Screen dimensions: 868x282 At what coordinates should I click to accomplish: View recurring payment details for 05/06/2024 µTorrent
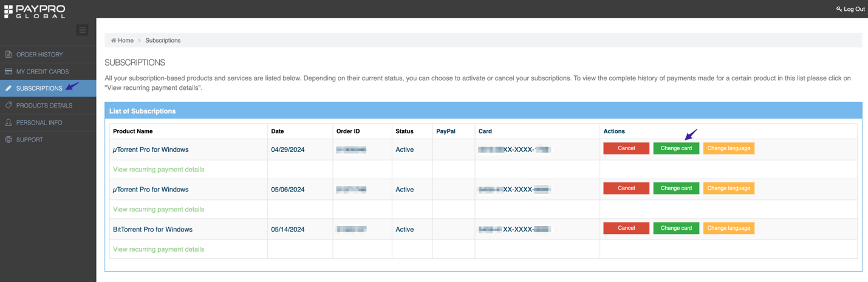coord(159,209)
